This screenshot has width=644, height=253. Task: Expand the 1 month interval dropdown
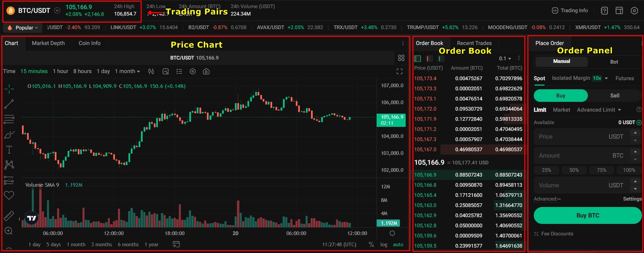[x=127, y=71]
